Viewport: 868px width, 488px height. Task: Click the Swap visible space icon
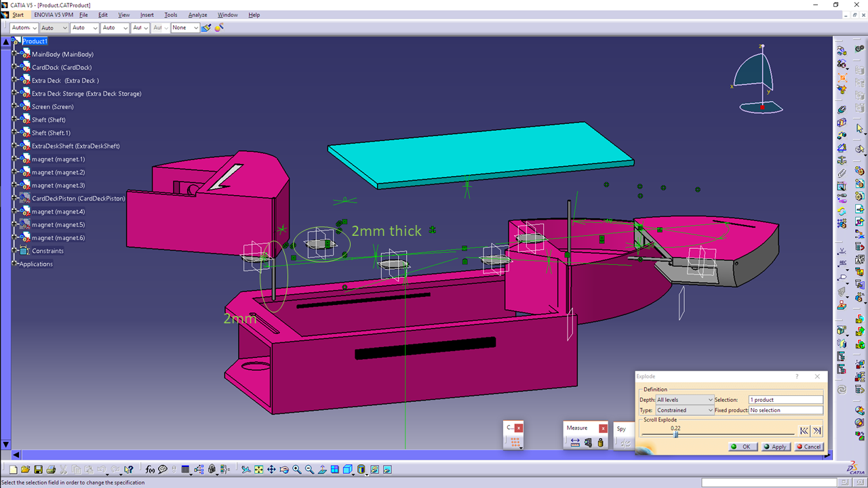pos(387,469)
